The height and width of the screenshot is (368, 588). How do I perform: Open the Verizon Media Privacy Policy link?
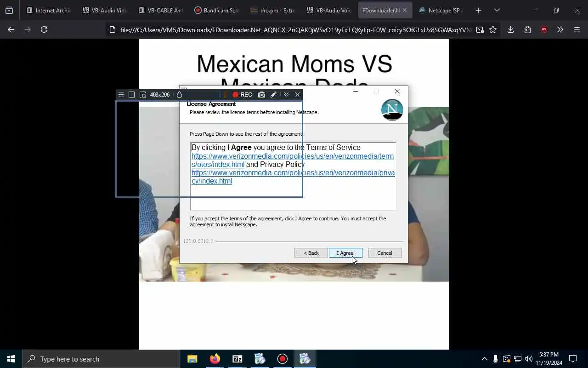click(293, 177)
